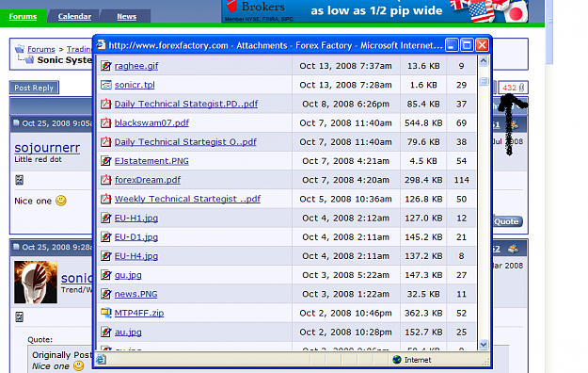
Task: Open the EU-H1.jpg link
Action: click(136, 218)
